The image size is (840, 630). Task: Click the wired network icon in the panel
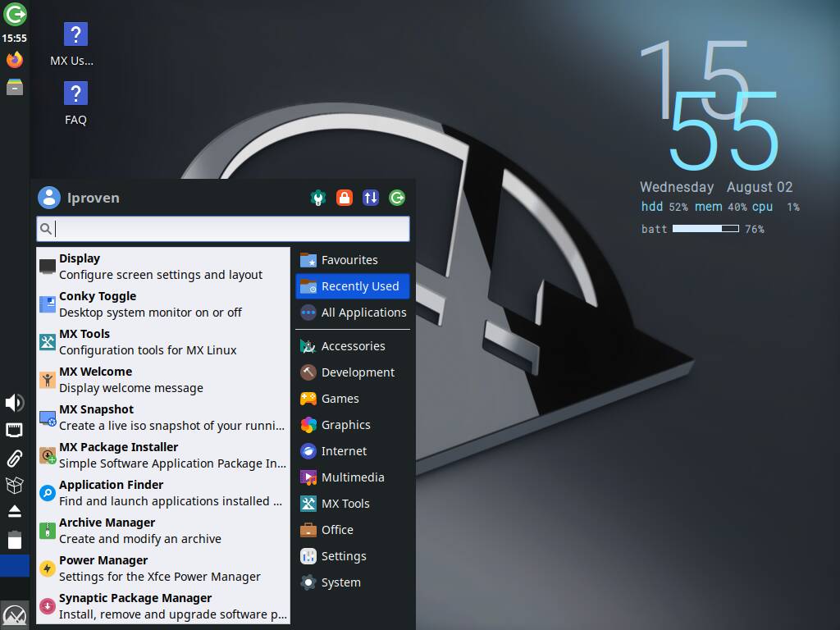15,430
